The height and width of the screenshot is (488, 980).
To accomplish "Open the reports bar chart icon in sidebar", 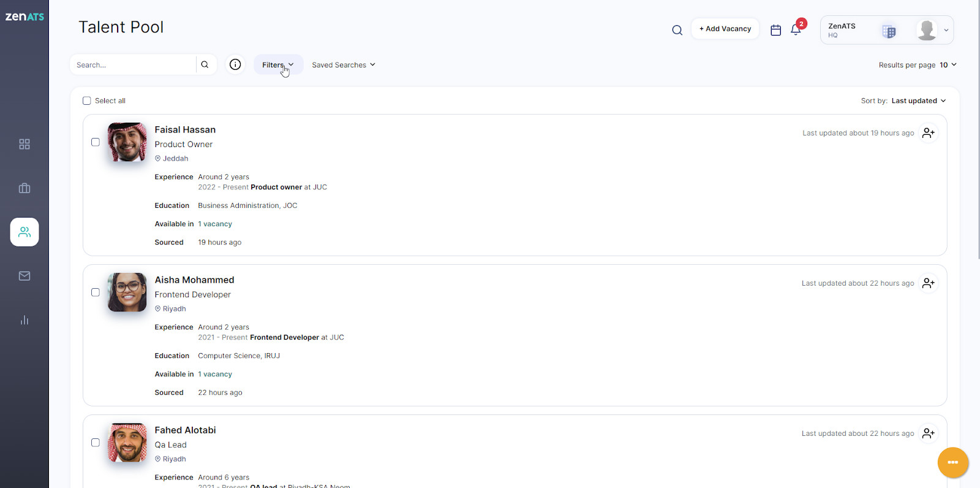I will click(x=24, y=320).
